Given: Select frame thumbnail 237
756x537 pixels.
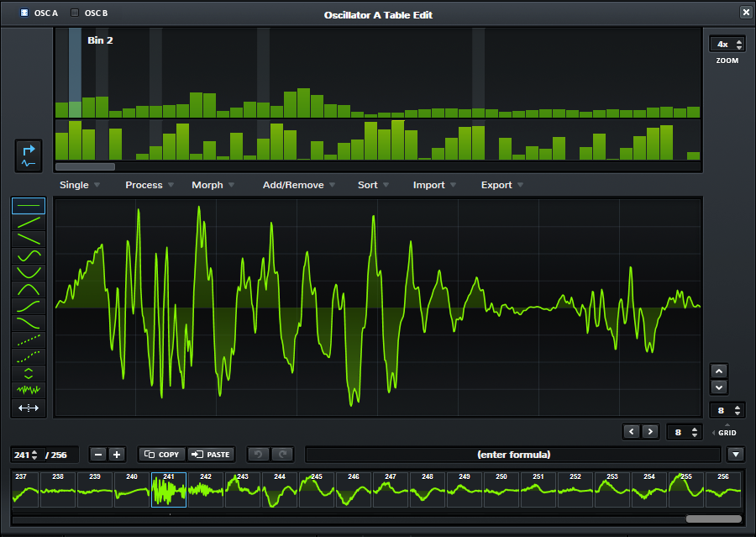Looking at the screenshot, I should (25, 489).
